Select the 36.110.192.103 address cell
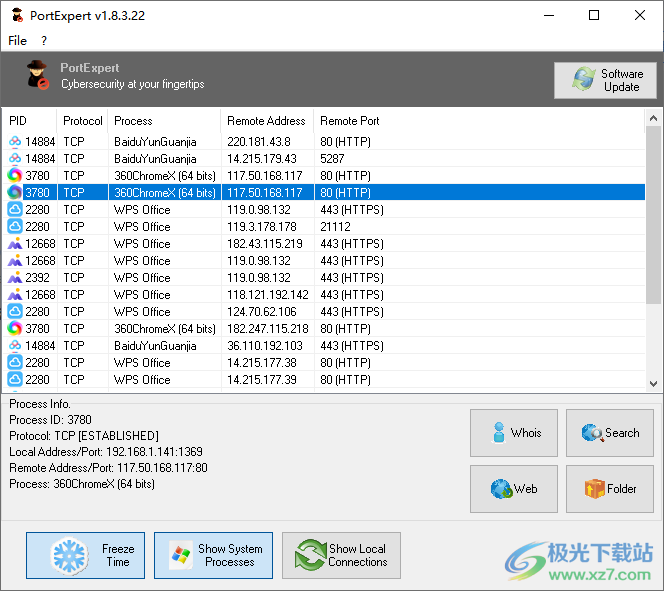 pos(265,345)
